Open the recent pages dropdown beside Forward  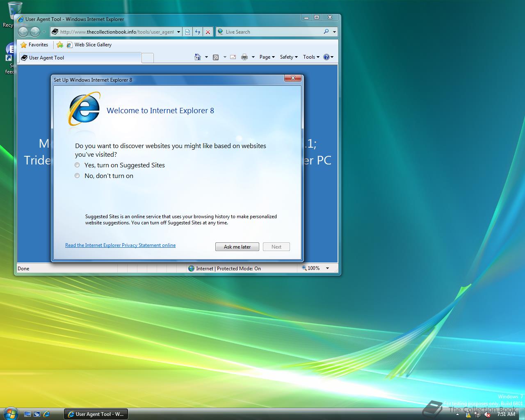44,32
